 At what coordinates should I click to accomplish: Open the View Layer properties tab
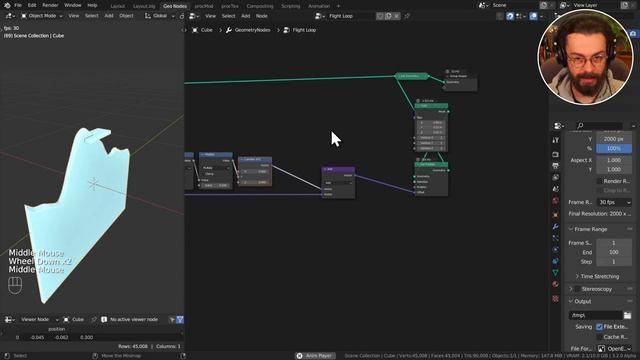point(556,178)
